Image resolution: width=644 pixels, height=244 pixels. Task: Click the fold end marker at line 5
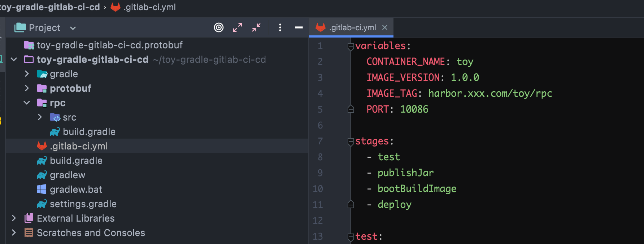pos(351,109)
